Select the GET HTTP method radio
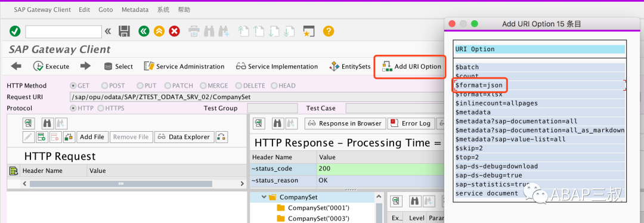 [x=73, y=86]
